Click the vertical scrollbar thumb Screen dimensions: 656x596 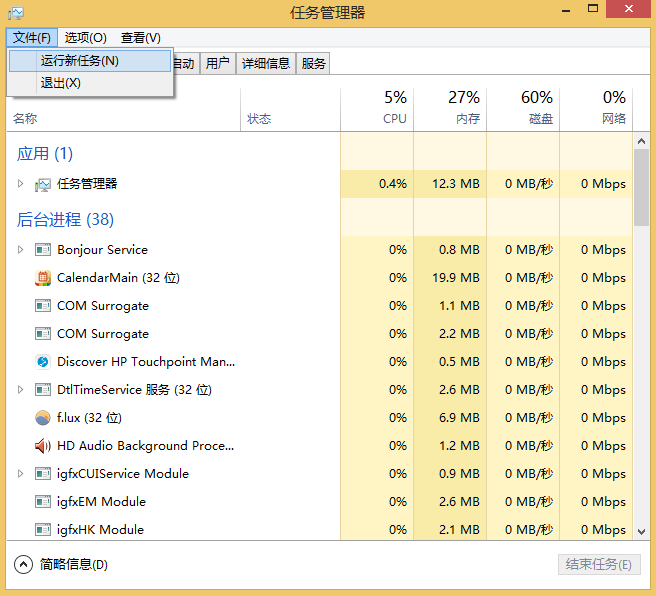642,180
